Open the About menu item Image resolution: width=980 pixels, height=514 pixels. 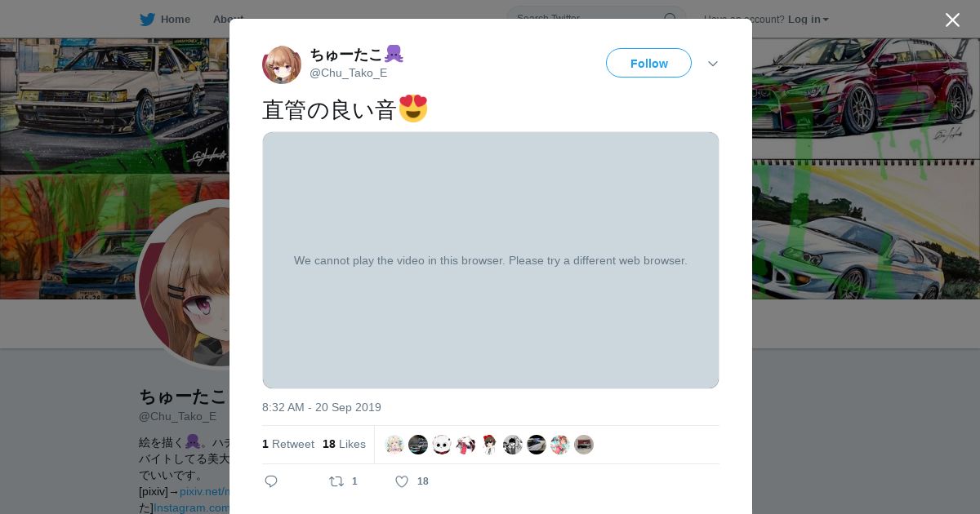tap(228, 19)
